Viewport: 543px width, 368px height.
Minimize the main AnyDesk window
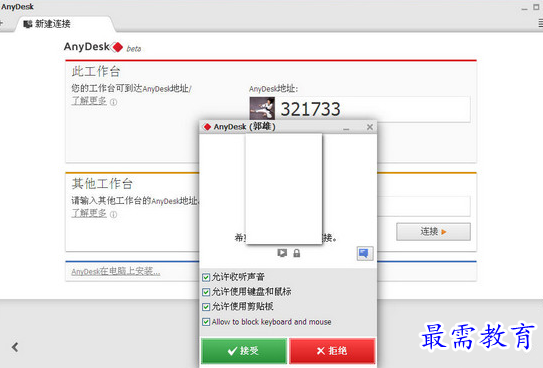tap(525, 8)
